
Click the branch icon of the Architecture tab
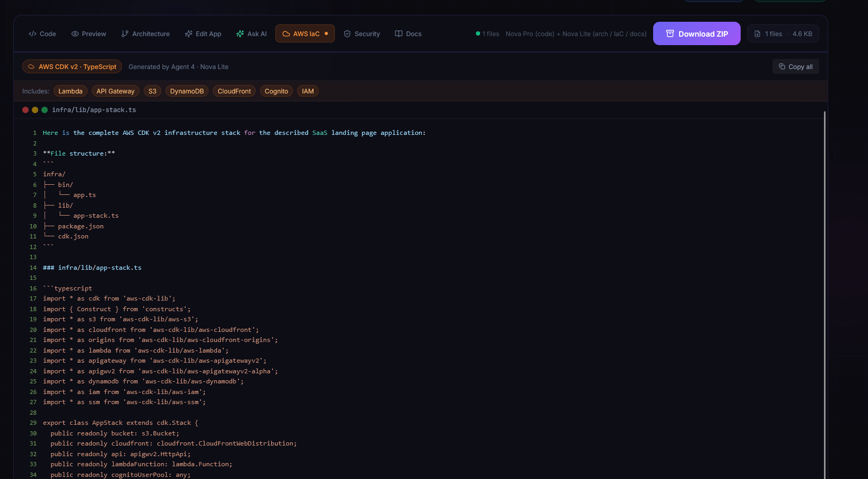tap(125, 34)
